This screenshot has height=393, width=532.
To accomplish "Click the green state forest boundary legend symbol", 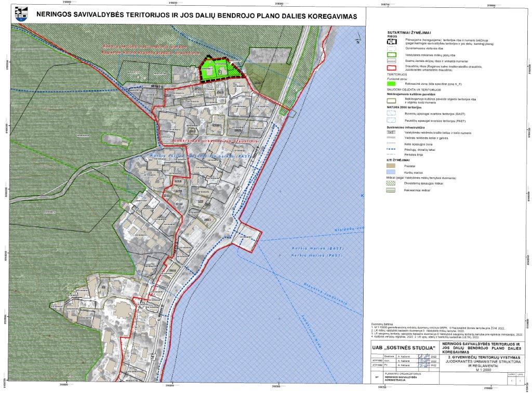I will point(393,55).
